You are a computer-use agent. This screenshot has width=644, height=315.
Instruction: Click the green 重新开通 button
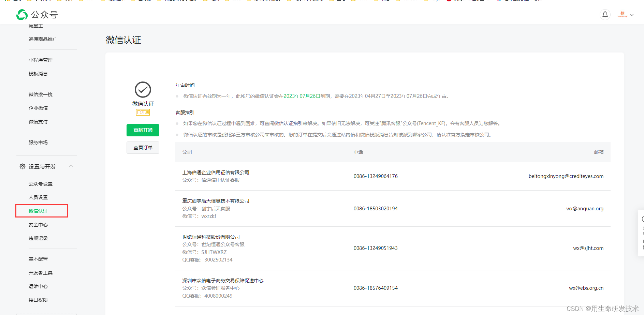[x=143, y=130]
